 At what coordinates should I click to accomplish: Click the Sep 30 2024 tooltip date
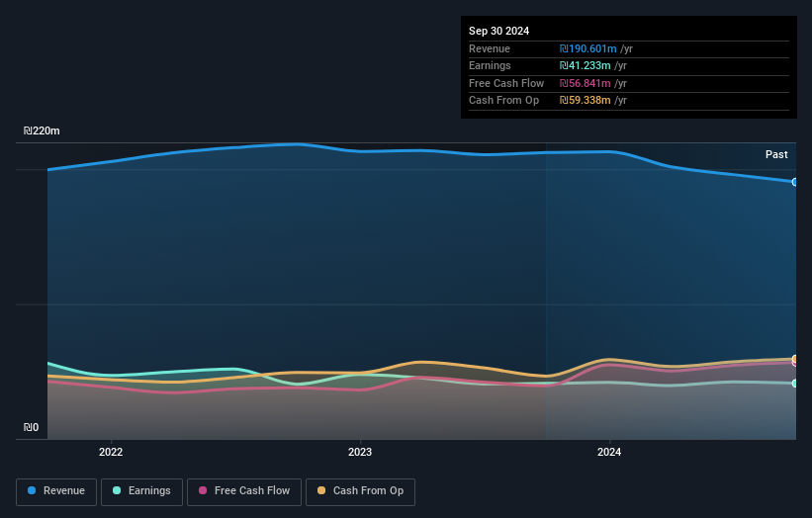tap(498, 31)
